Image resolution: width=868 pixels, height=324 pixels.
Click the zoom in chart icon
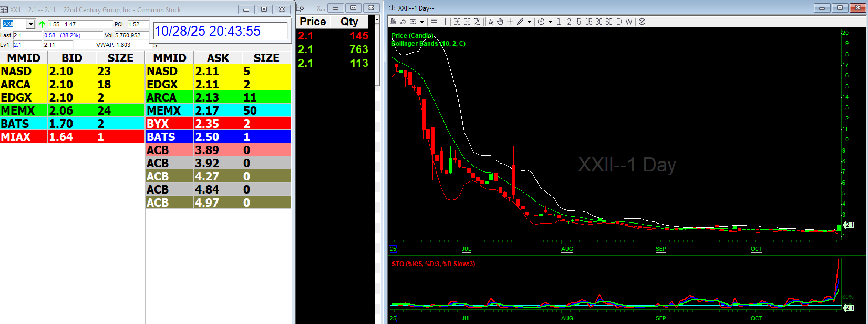tap(457, 22)
